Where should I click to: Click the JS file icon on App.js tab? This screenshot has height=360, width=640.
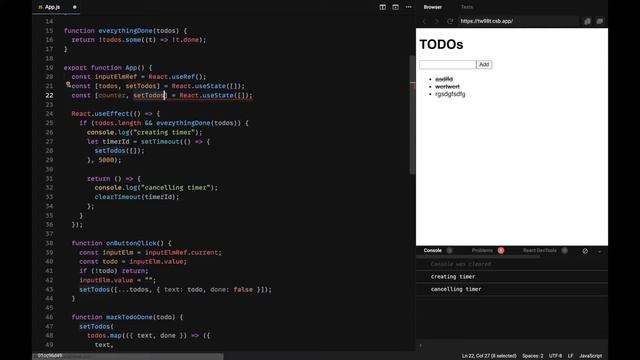40,7
